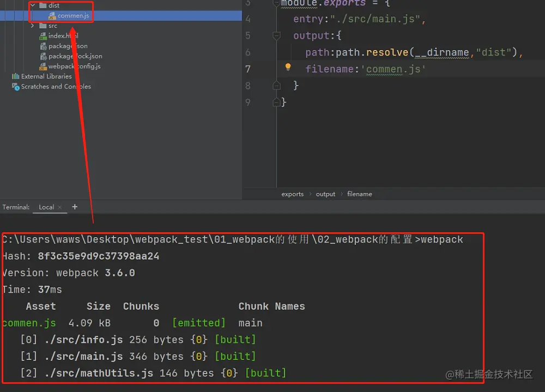
Task: Click line number 7 in gutter
Action: click(x=248, y=69)
